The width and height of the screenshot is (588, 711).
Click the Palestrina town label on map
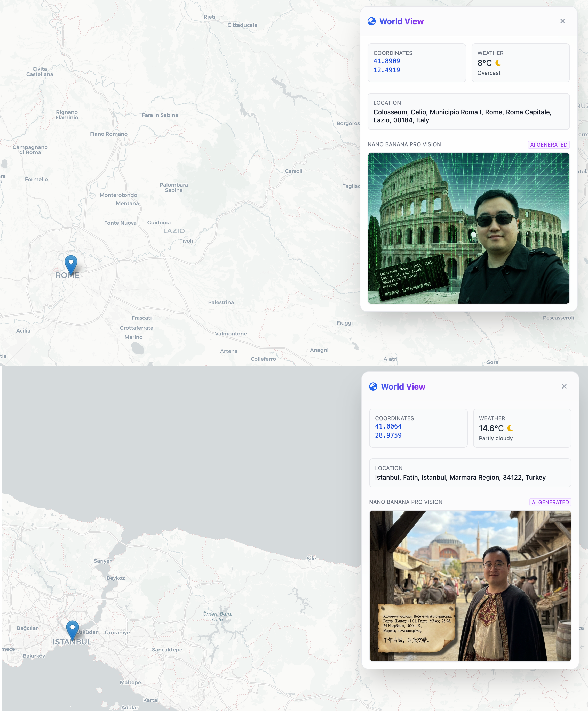[x=220, y=302]
